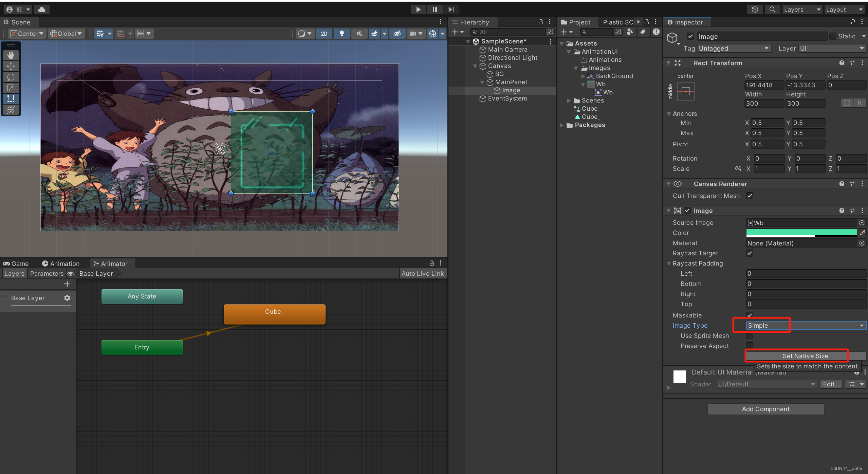Toggle Raycast Target checkbox
Screen dimensions: 868x474
(750, 253)
